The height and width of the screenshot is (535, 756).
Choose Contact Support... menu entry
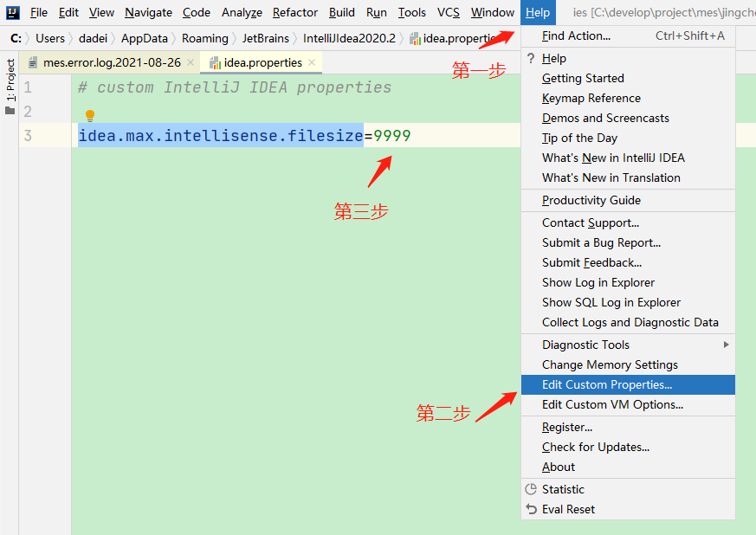pos(628,222)
